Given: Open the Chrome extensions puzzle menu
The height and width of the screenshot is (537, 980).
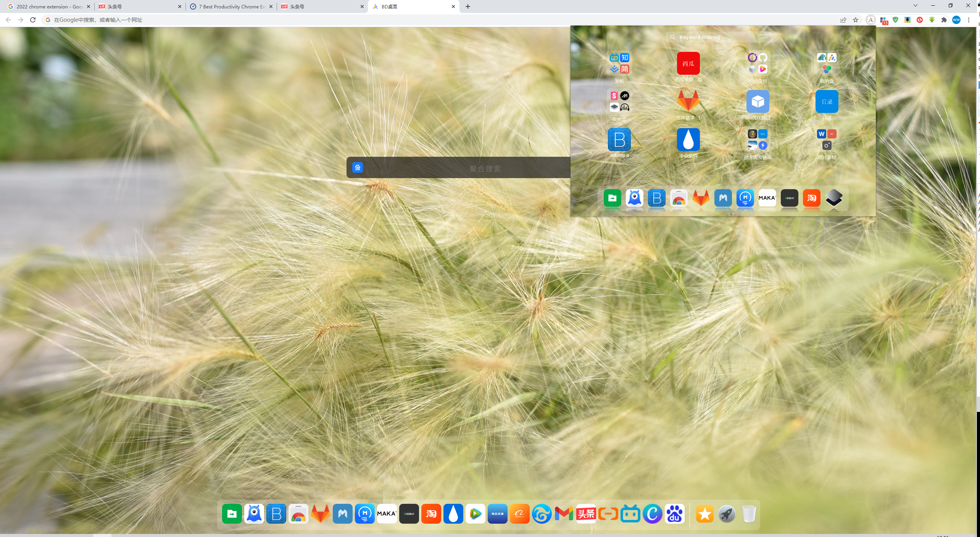Looking at the screenshot, I should [x=944, y=20].
